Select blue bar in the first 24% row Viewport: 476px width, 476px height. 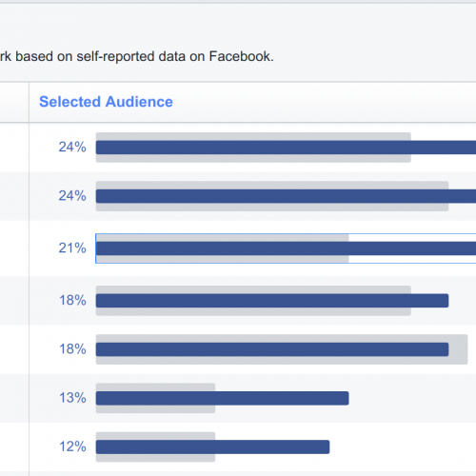(286, 148)
